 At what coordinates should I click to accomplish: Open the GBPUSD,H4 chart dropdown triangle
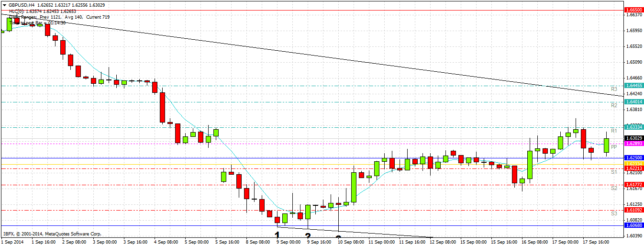coord(4,5)
